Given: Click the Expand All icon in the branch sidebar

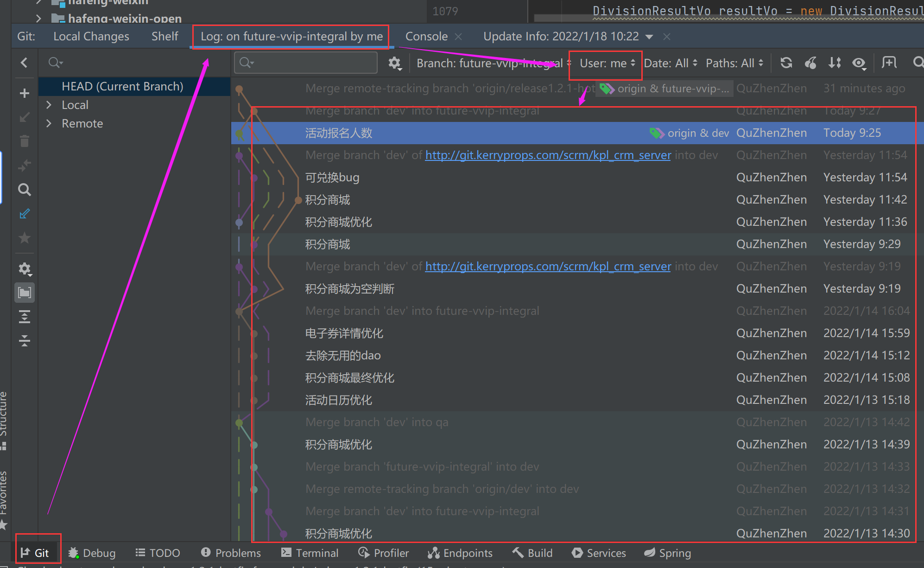Looking at the screenshot, I should (25, 317).
